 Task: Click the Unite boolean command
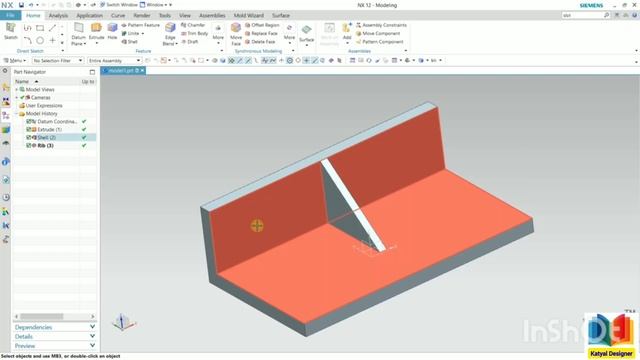pyautogui.click(x=131, y=33)
